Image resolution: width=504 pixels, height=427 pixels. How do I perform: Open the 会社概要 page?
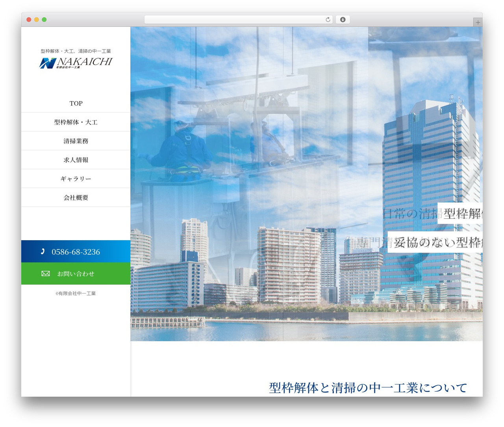point(76,198)
